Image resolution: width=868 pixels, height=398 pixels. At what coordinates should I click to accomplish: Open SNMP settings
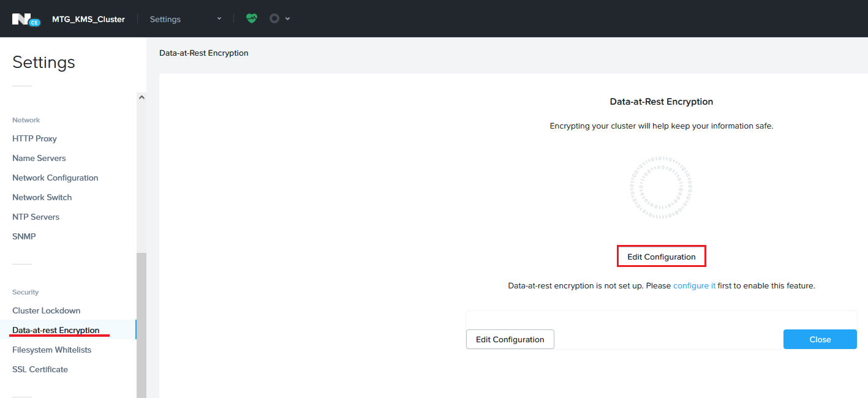24,236
